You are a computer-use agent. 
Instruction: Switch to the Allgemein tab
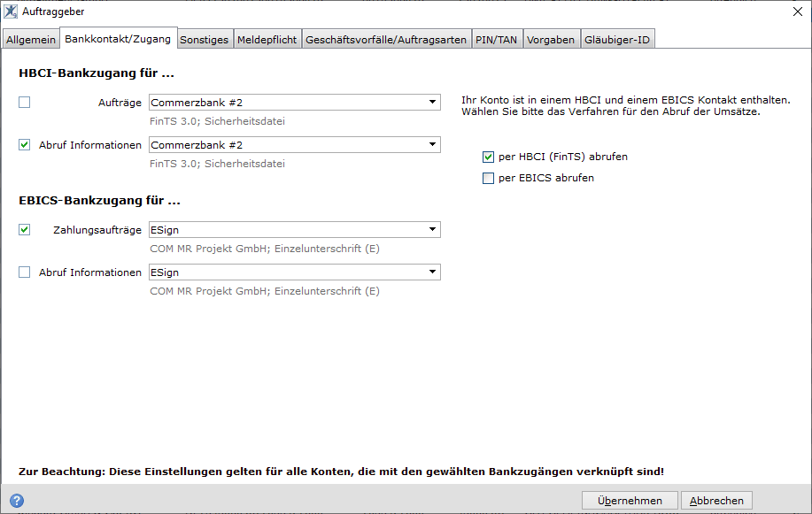click(x=31, y=39)
